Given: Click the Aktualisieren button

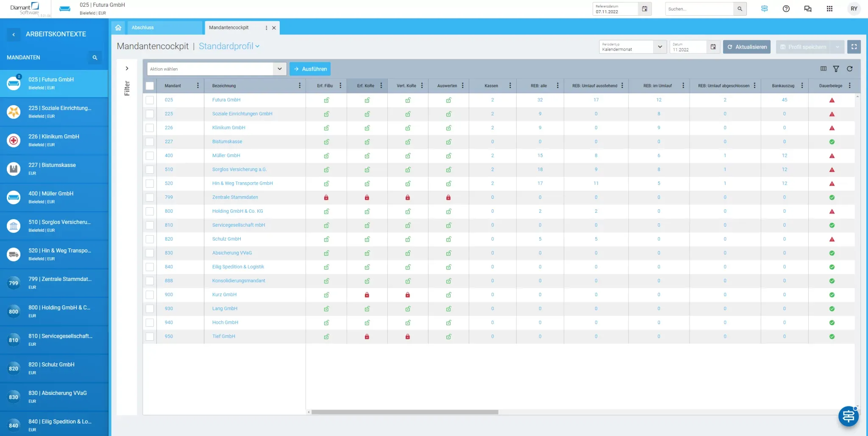Looking at the screenshot, I should 747,47.
